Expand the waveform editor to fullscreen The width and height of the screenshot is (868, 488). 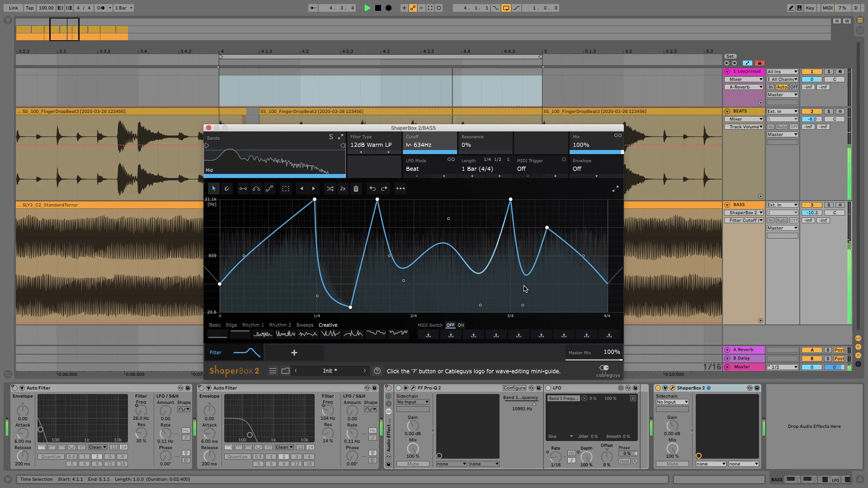click(x=615, y=189)
